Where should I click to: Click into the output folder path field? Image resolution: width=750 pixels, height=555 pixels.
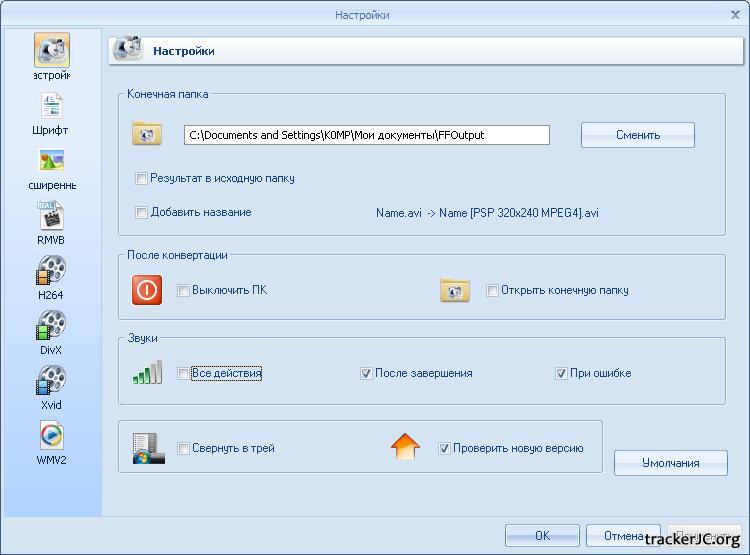click(x=366, y=135)
